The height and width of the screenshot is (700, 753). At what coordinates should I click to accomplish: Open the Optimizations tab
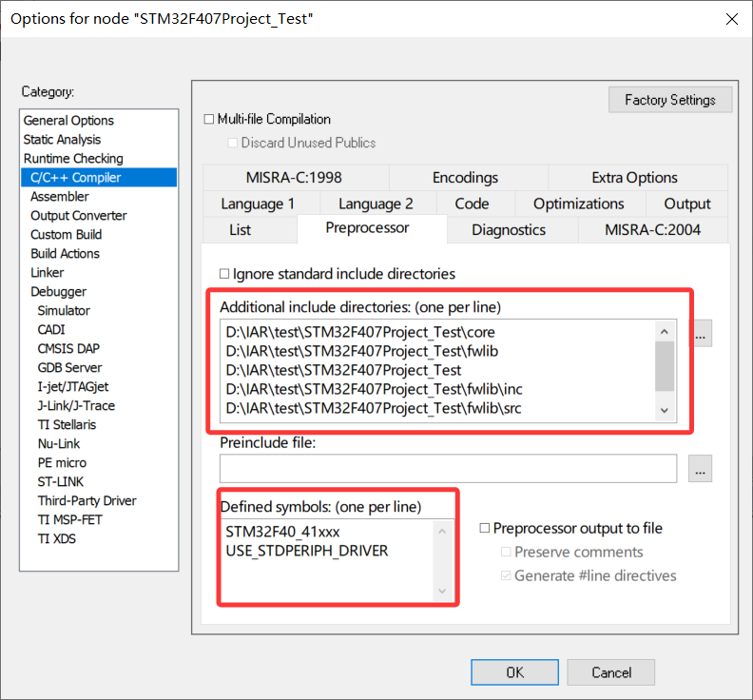(579, 204)
